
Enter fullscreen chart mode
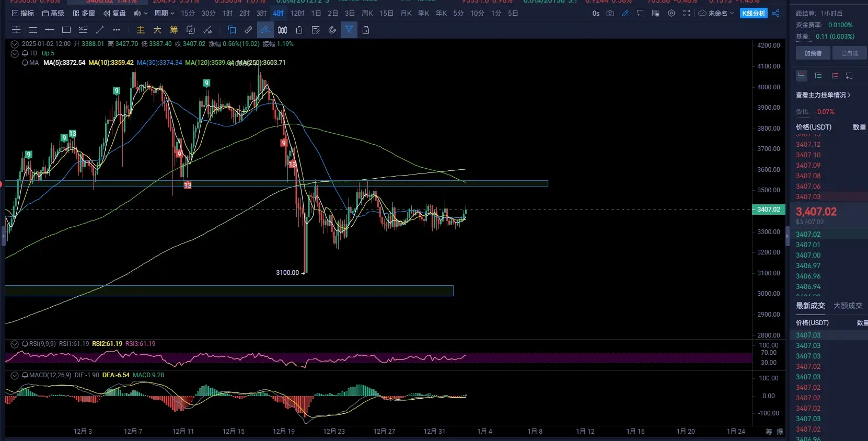(687, 13)
